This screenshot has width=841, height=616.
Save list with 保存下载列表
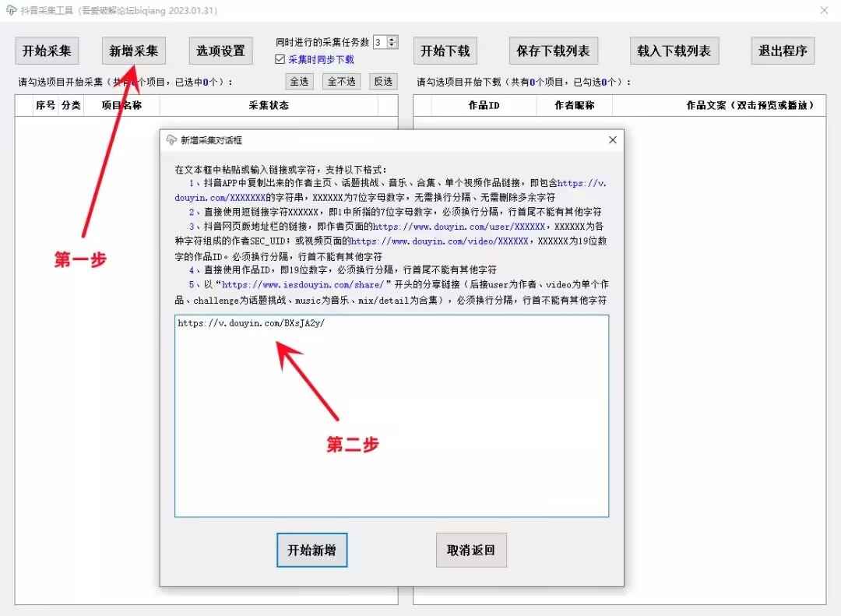553,51
